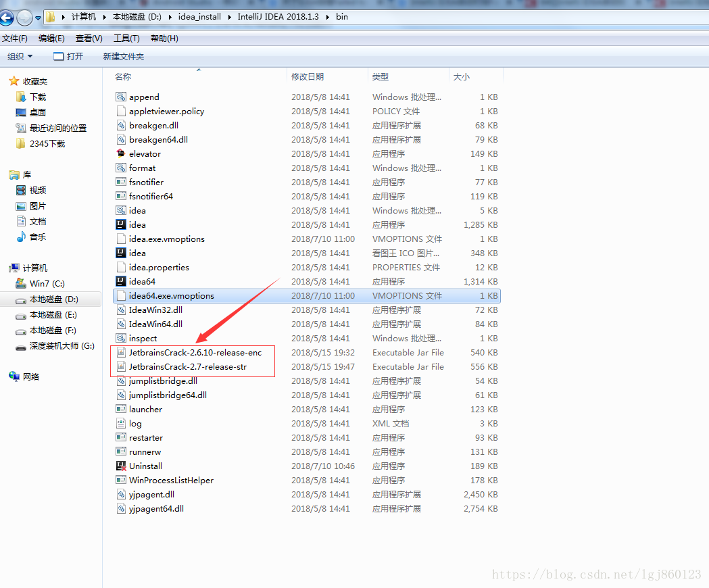Select the 图片 library
Viewport: 709px width, 588px height.
(x=38, y=205)
